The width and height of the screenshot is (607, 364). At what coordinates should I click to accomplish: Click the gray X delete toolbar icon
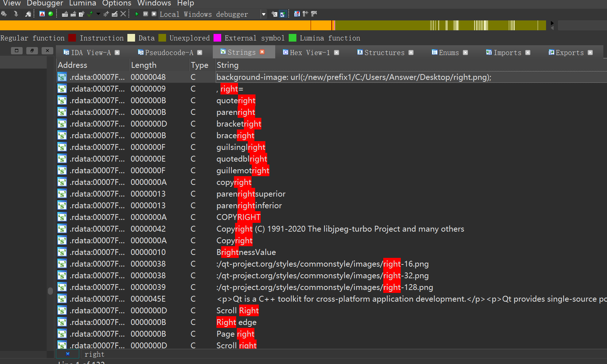tap(123, 14)
